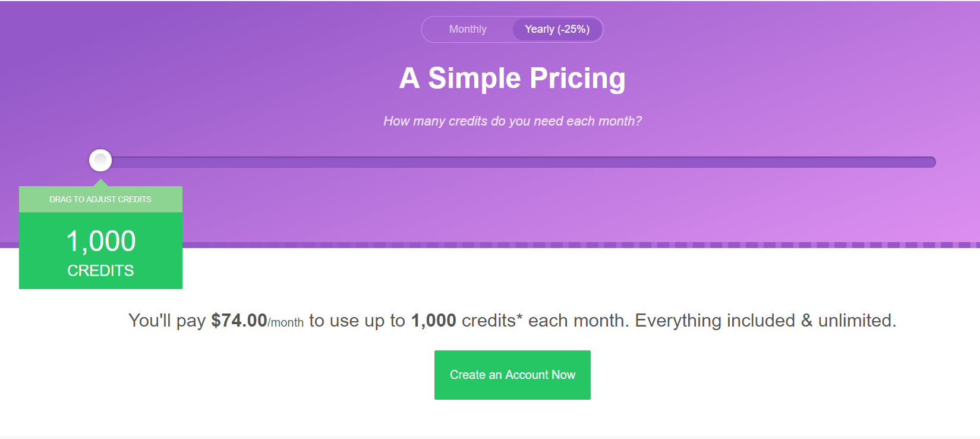Screen dimensions: 980x439
Task: Select the Yearly (-25%) billing option
Action: [556, 29]
